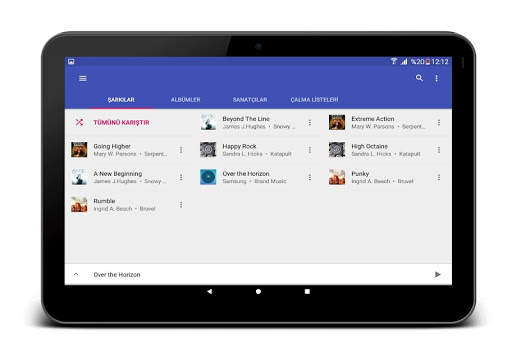512x361 pixels.
Task: Tap the screenshot notification icon in status bar
Action: (x=71, y=61)
